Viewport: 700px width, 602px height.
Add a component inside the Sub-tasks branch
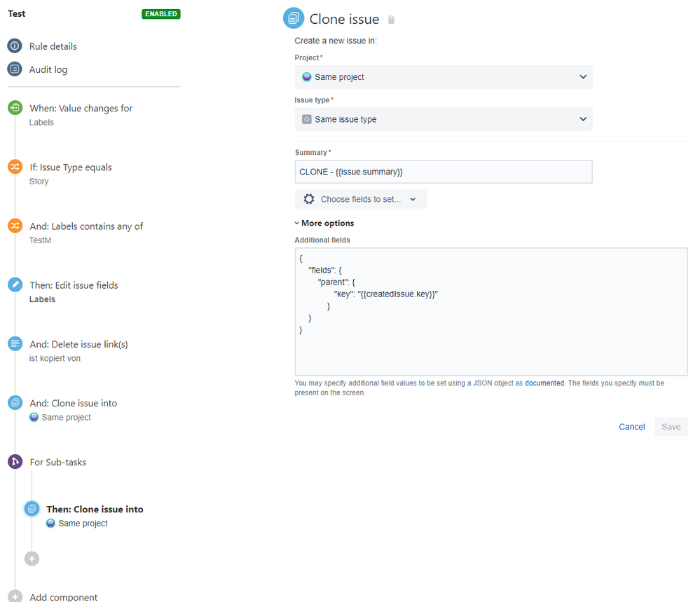[32, 559]
